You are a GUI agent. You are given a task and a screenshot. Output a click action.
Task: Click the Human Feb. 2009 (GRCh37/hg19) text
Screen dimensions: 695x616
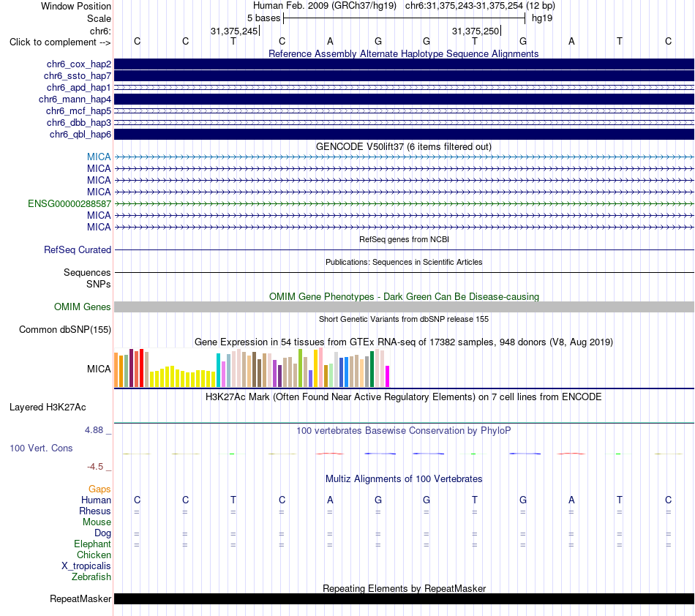pyautogui.click(x=324, y=6)
